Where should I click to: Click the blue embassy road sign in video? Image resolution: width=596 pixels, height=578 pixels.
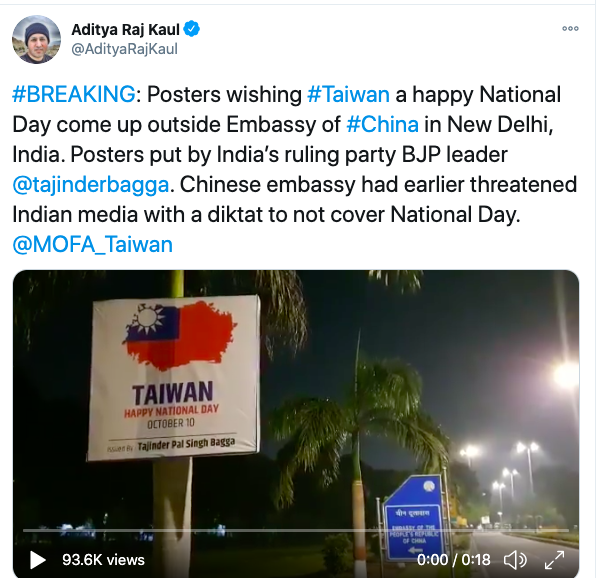point(413,519)
